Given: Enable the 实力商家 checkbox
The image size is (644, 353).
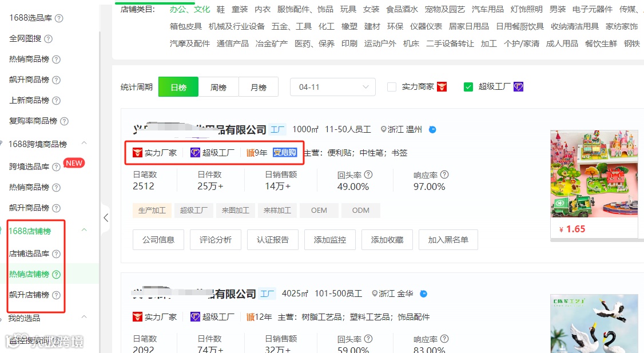Looking at the screenshot, I should 392,87.
